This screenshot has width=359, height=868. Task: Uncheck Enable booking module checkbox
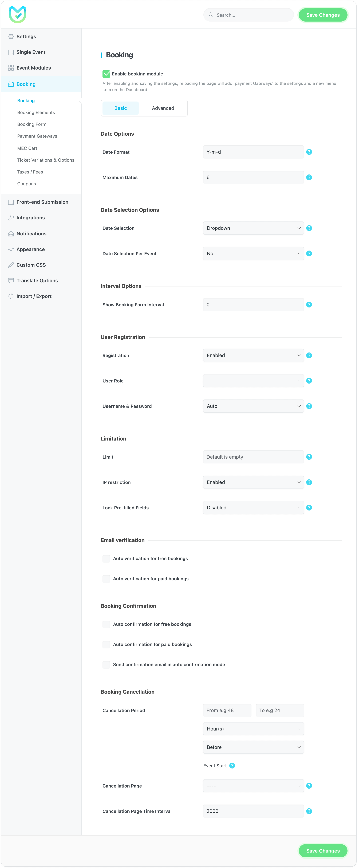(x=106, y=74)
